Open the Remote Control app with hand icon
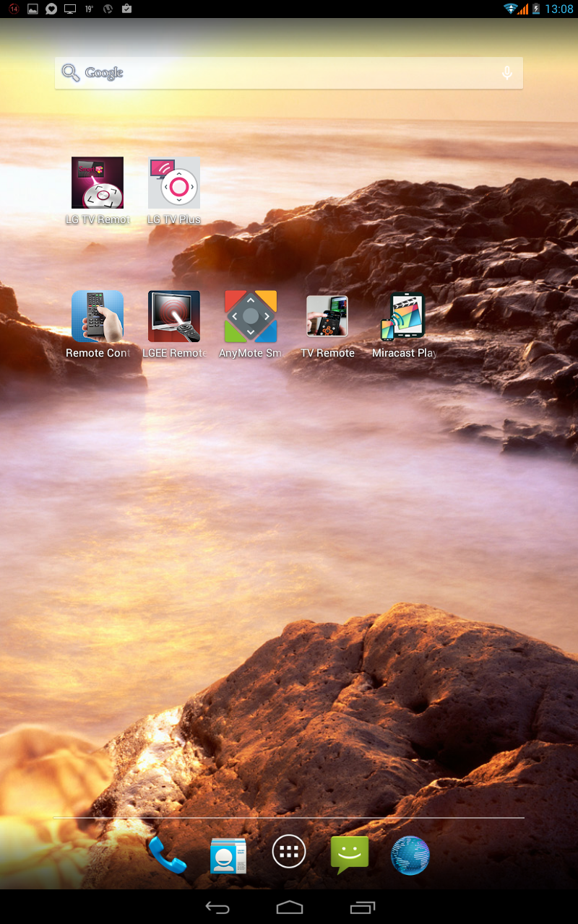The width and height of the screenshot is (578, 924). click(98, 317)
